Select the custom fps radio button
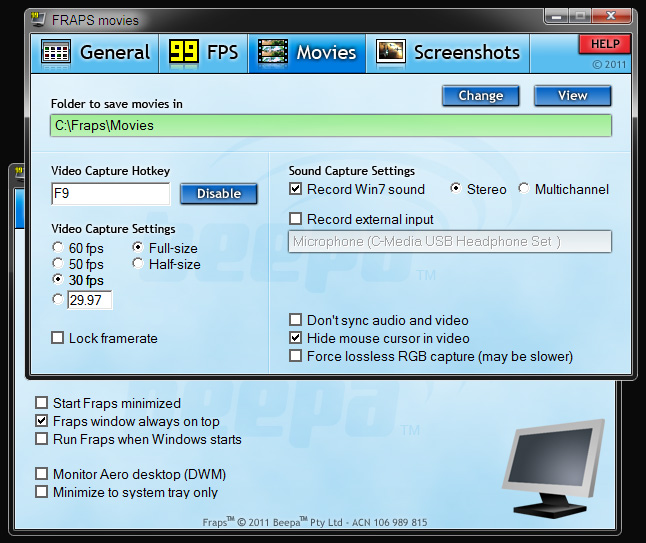This screenshot has height=543, width=646. click(x=58, y=300)
